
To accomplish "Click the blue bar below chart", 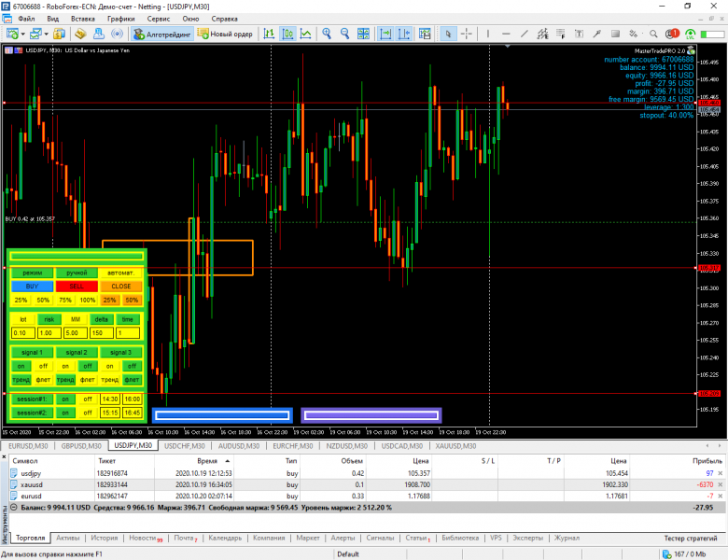I will coord(222,415).
